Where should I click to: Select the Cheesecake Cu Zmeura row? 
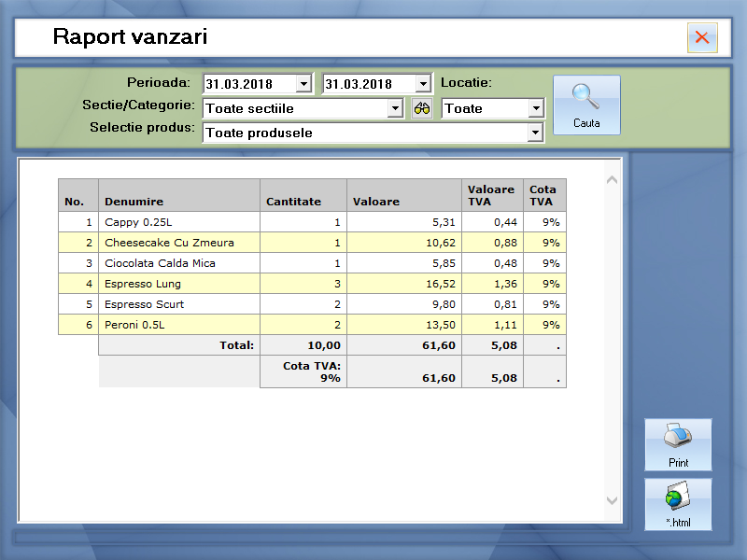pos(312,243)
